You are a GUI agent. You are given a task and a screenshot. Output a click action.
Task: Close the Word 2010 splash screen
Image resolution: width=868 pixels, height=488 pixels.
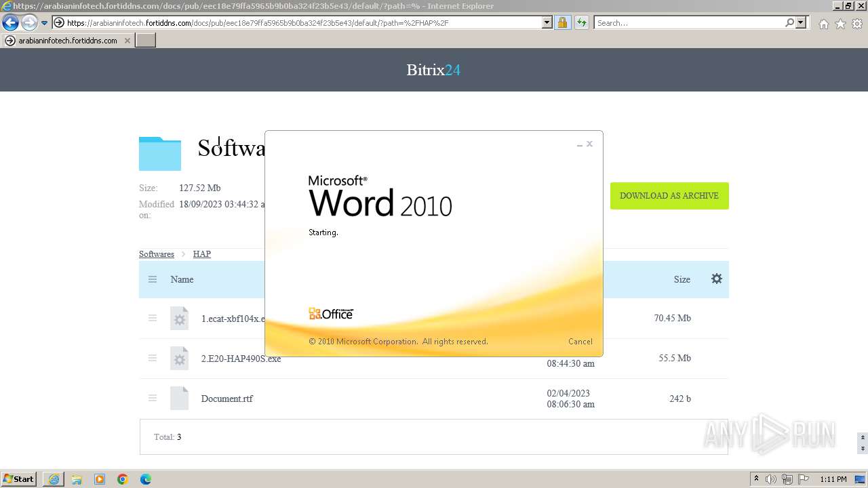[x=590, y=144]
